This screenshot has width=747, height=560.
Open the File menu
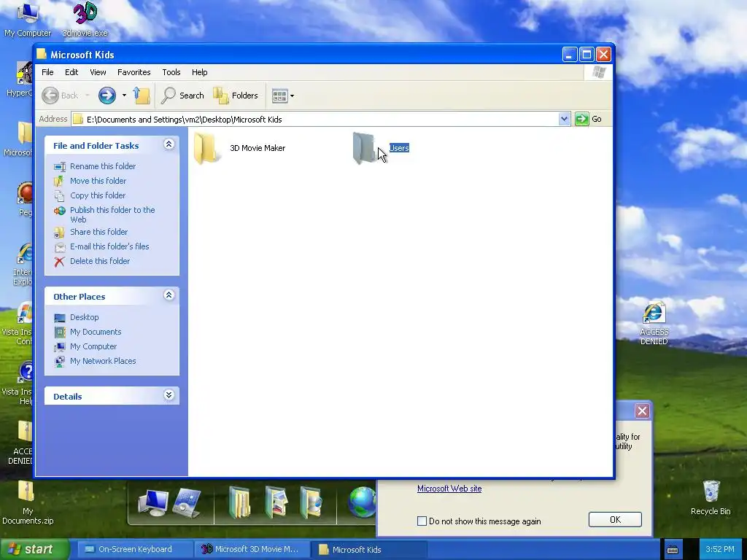pyautogui.click(x=47, y=72)
